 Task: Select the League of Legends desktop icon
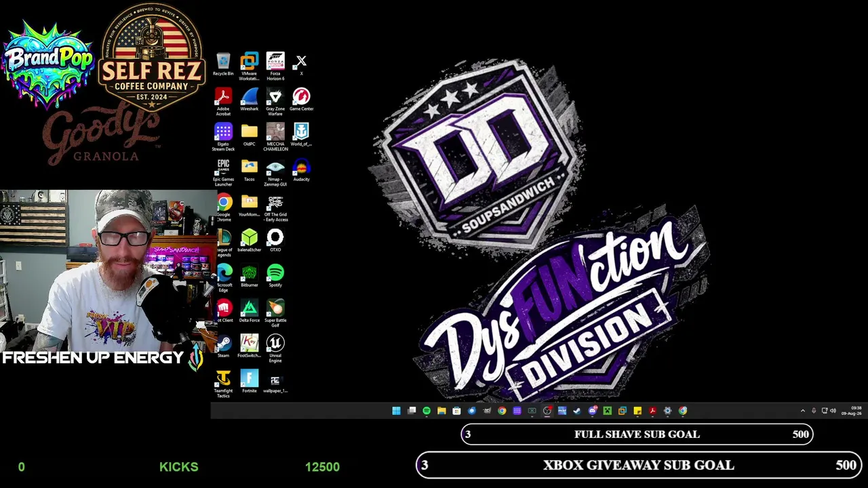click(x=224, y=243)
